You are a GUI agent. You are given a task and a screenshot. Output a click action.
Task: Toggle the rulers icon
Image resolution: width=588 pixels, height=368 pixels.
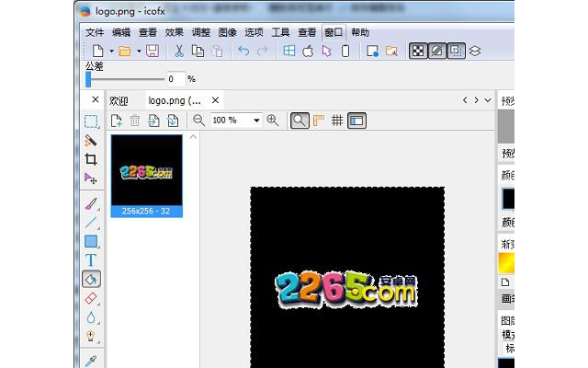pyautogui.click(x=319, y=121)
